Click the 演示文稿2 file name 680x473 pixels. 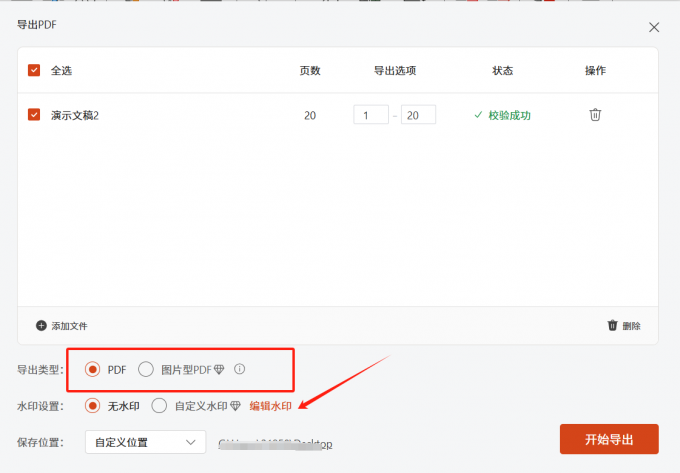click(75, 115)
